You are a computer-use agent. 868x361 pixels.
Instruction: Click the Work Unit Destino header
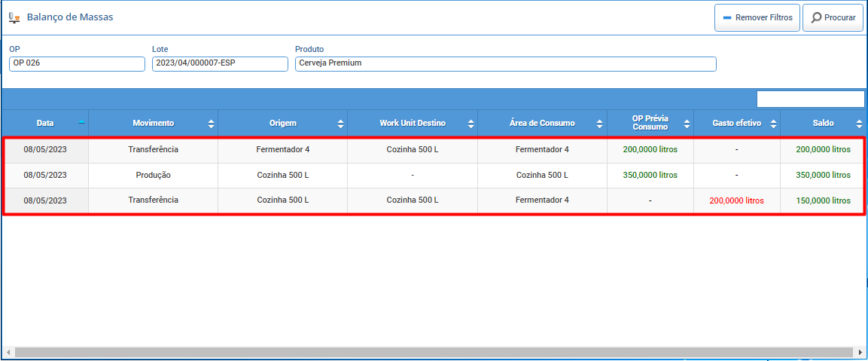point(413,123)
